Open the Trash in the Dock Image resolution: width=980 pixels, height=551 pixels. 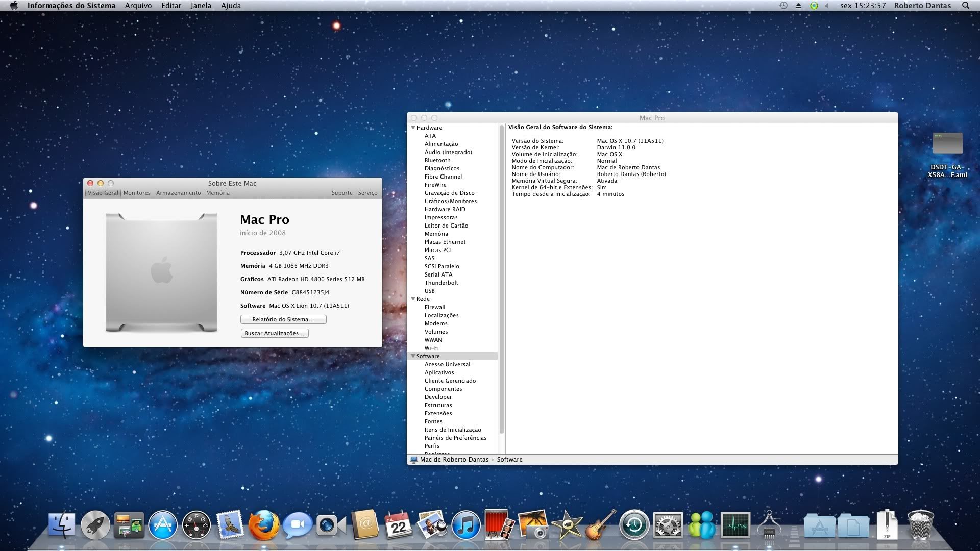[921, 525]
